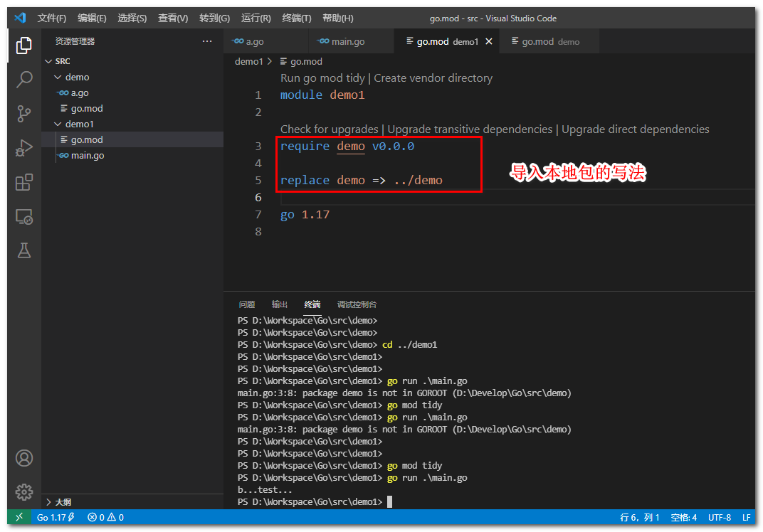Select the 终端 panel tab
The image size is (763, 532).
click(312, 304)
